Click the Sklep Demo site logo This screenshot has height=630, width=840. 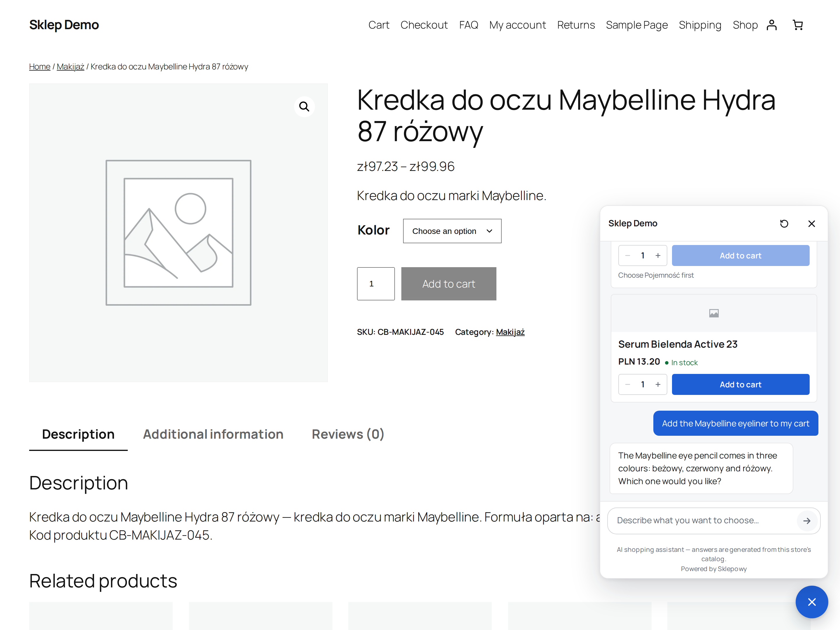64,25
